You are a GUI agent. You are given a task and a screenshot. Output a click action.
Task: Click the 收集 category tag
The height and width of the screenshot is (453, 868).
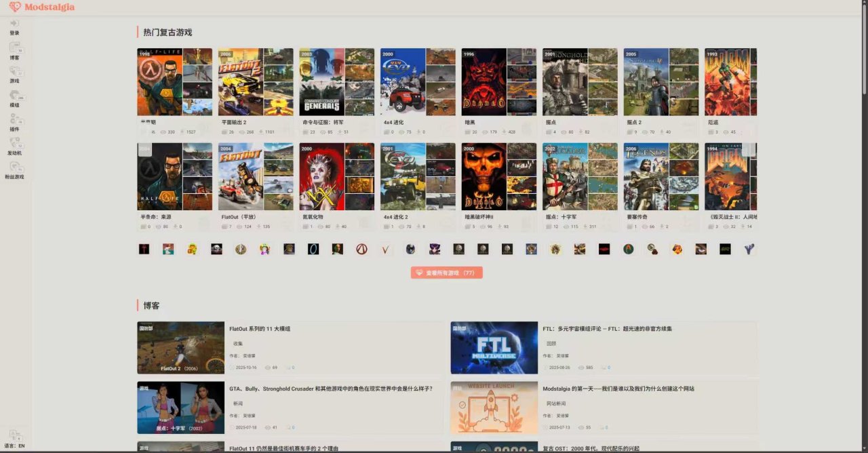pos(238,343)
